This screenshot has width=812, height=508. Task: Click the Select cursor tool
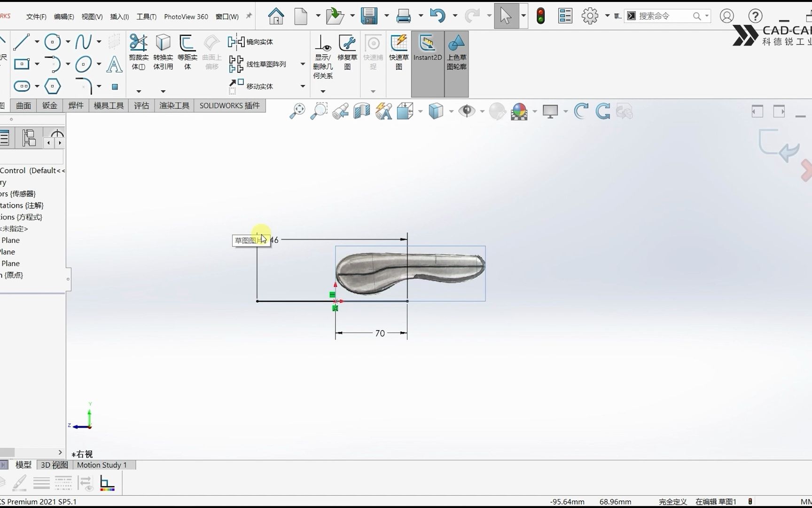click(x=506, y=16)
